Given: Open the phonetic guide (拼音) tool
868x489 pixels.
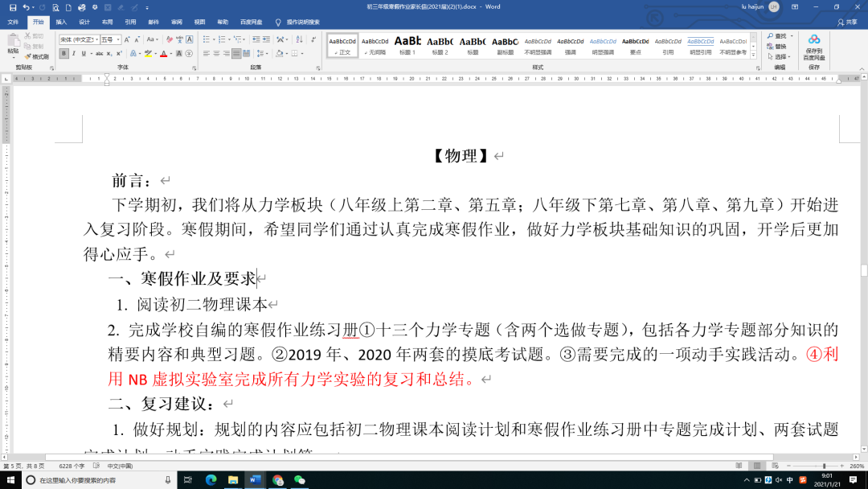Looking at the screenshot, I should (179, 39).
